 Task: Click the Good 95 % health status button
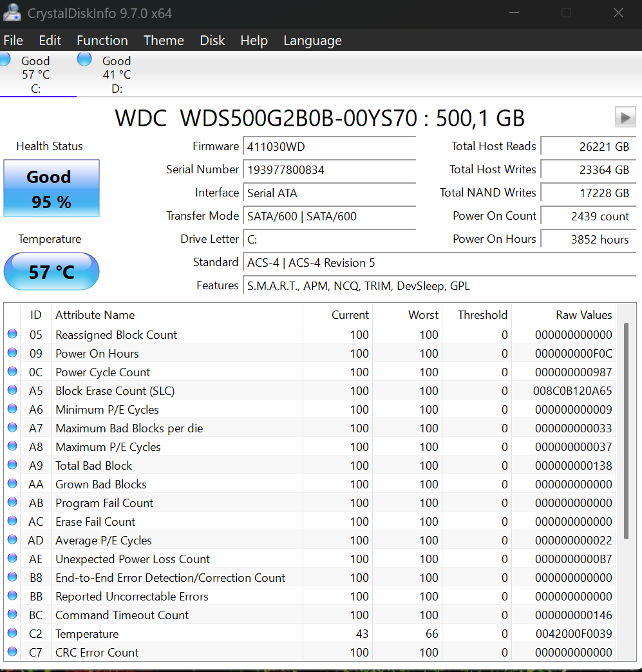pos(52,188)
